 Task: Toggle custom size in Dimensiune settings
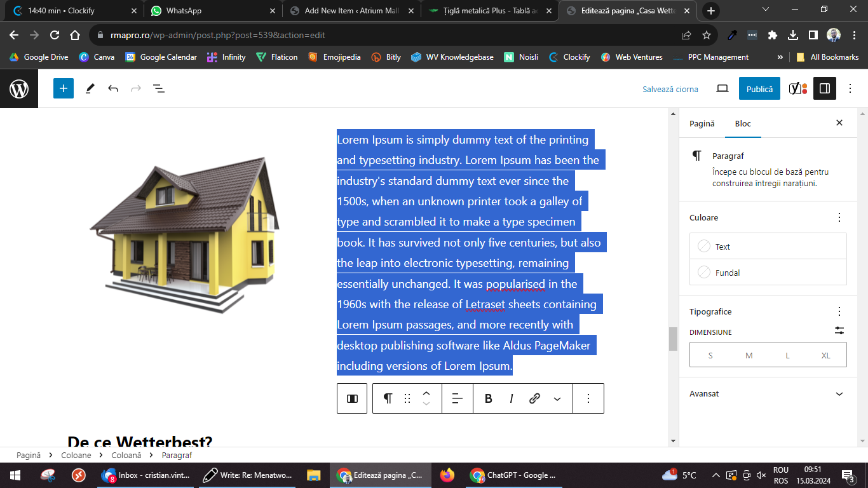coord(839,330)
